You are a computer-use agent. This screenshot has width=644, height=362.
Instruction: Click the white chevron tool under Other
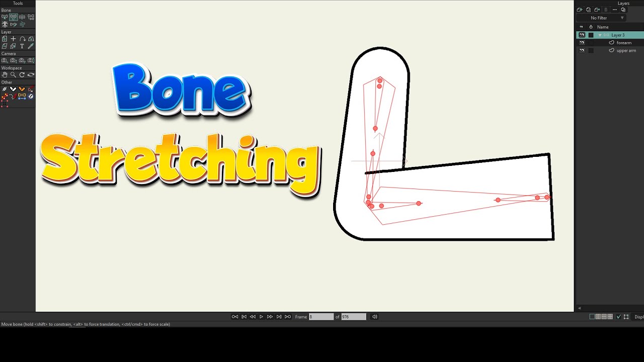click(x=14, y=88)
